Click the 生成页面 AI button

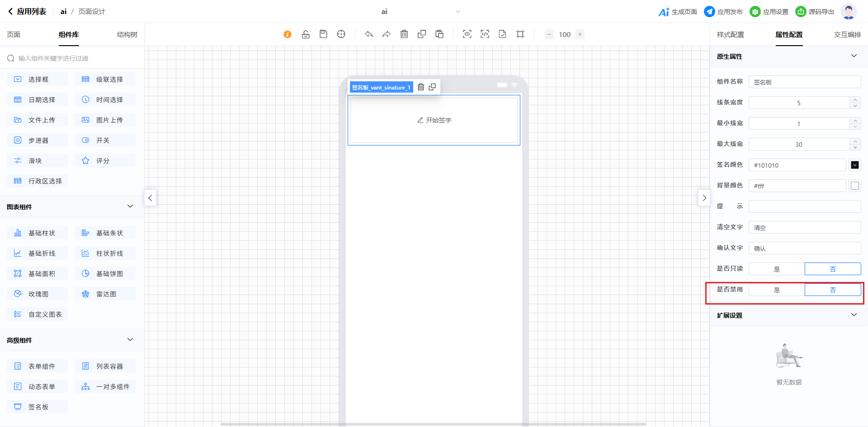tap(678, 12)
